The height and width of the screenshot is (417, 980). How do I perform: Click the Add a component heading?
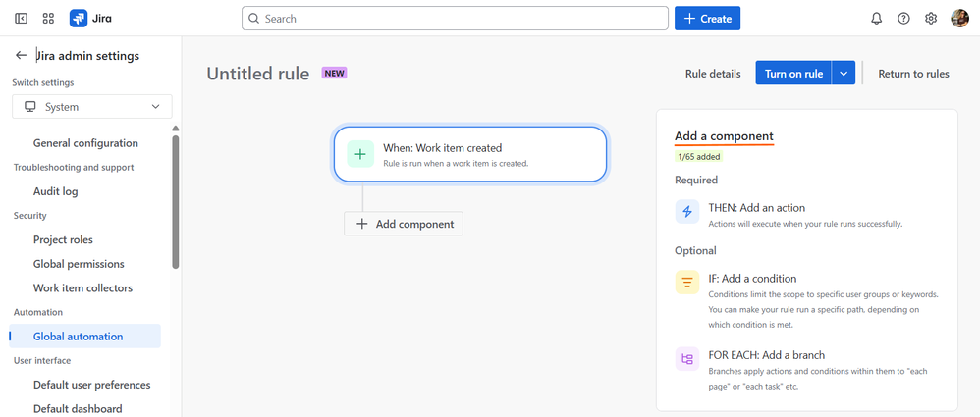pos(724,136)
